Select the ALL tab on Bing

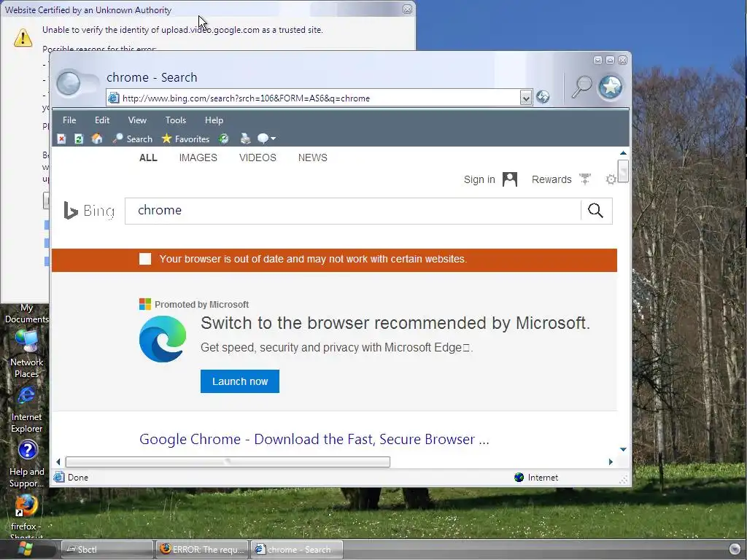coord(148,157)
